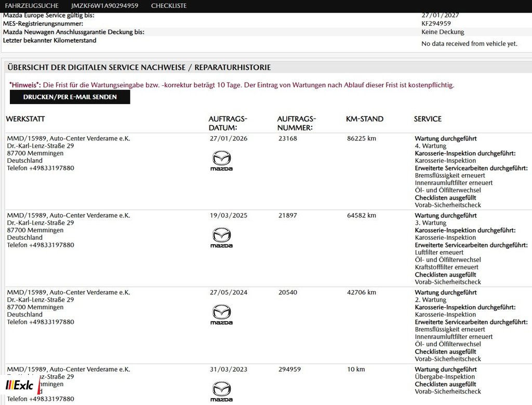Click order number 20540
This screenshot has height=405, width=532.
click(x=288, y=293)
